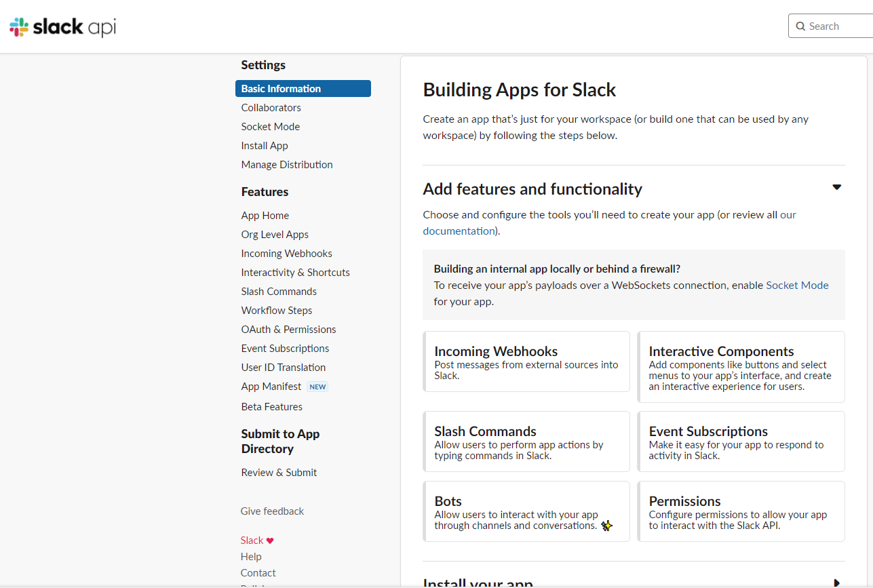Image resolution: width=873 pixels, height=588 pixels.
Task: Open Manage Distribution page
Action: coord(287,165)
